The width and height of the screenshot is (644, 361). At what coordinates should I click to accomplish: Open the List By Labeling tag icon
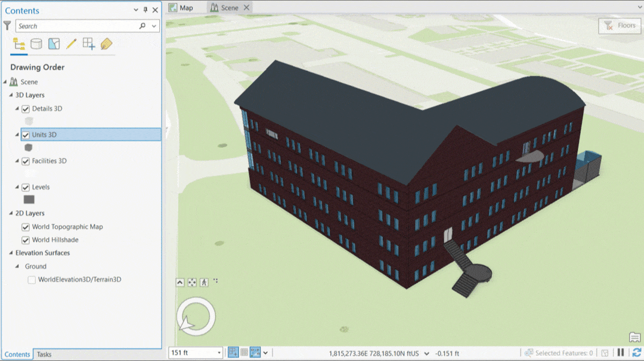(106, 43)
